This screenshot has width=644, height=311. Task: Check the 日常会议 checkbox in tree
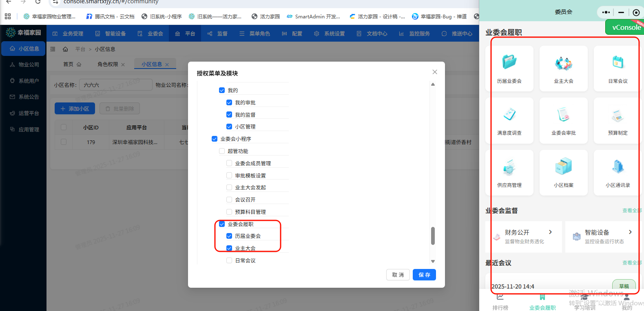tap(229, 260)
